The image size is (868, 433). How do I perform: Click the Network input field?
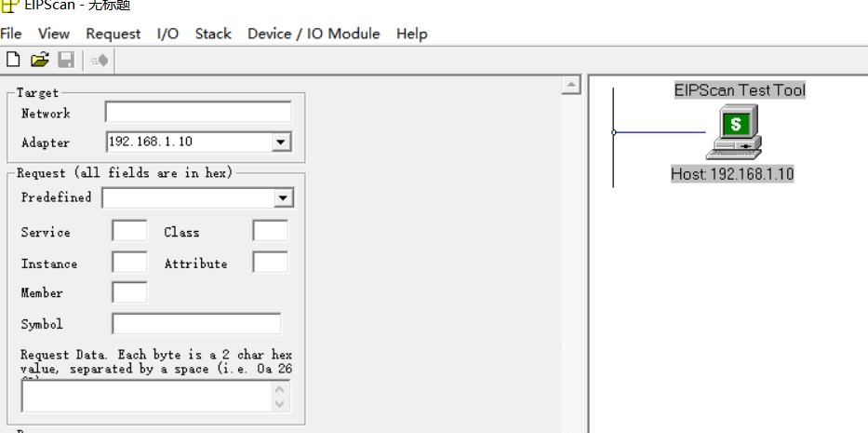click(198, 112)
